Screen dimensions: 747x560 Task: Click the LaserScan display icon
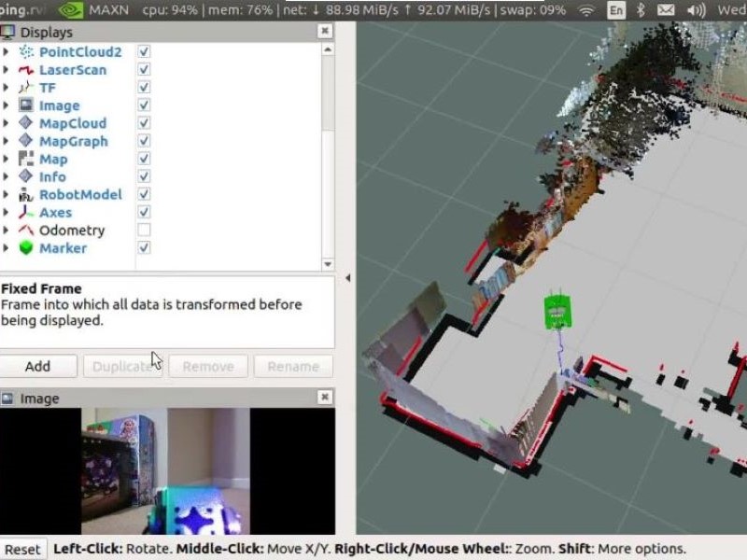pos(26,70)
